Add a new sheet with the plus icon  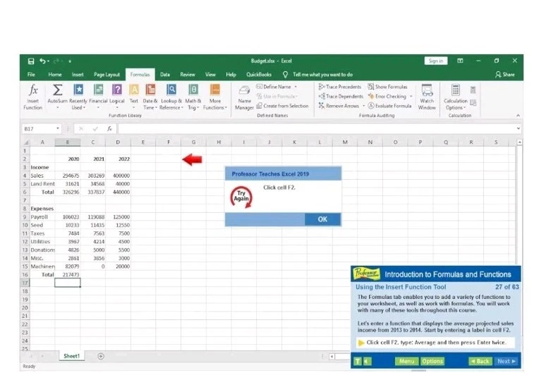[x=101, y=357]
